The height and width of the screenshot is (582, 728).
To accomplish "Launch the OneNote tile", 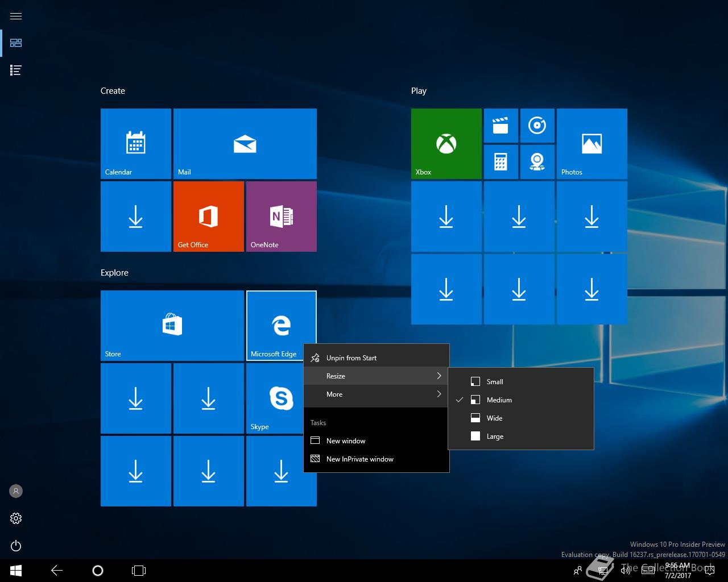I will 282,217.
